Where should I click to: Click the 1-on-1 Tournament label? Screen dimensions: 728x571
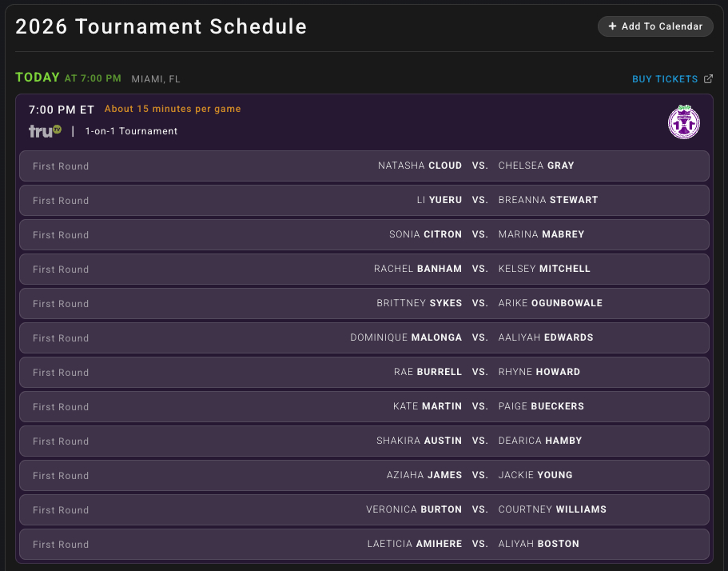coord(131,131)
